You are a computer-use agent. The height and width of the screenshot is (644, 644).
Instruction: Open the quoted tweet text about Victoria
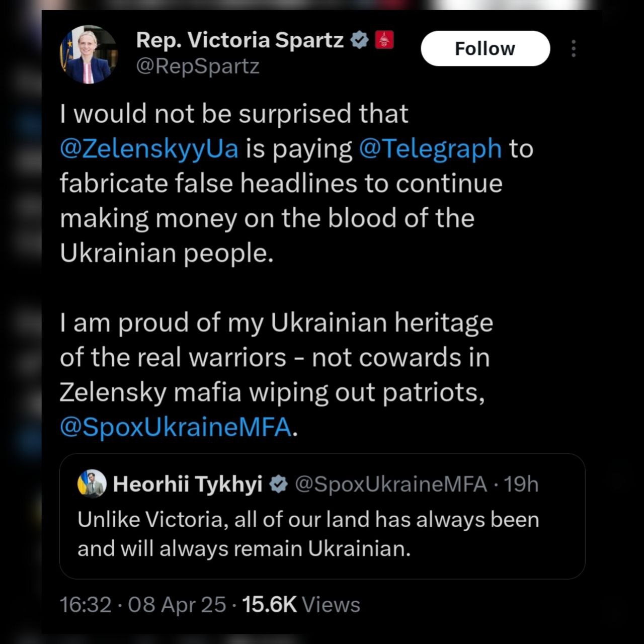coord(308,534)
